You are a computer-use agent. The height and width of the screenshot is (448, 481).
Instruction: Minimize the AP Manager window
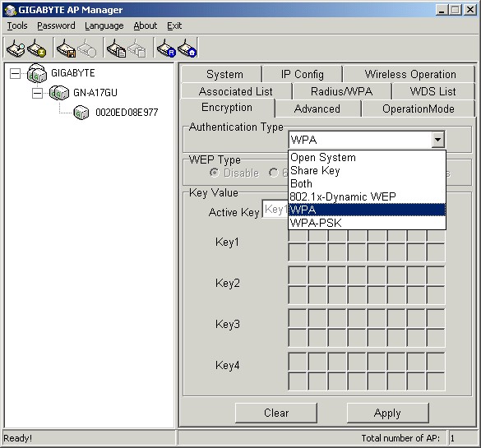442,10
